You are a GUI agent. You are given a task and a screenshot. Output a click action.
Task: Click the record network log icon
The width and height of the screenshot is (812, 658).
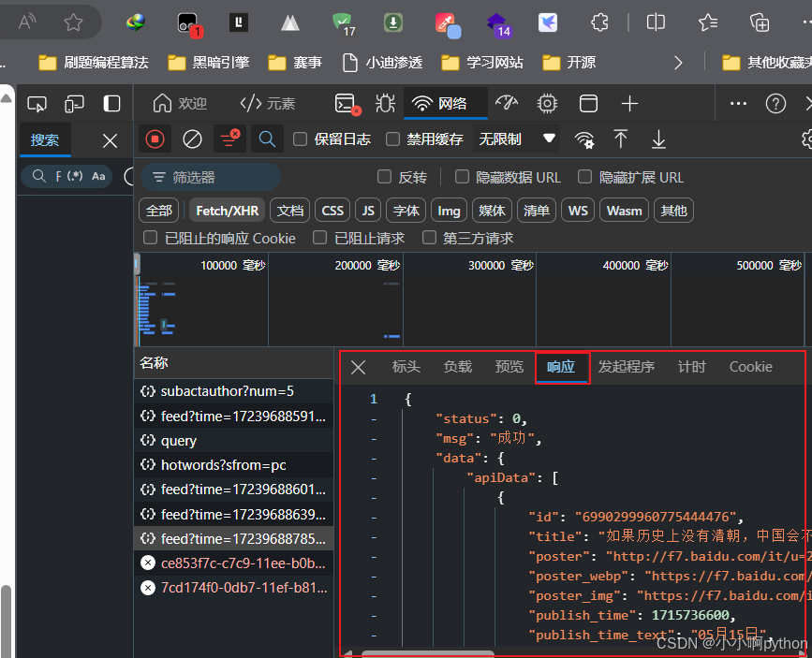(x=155, y=139)
